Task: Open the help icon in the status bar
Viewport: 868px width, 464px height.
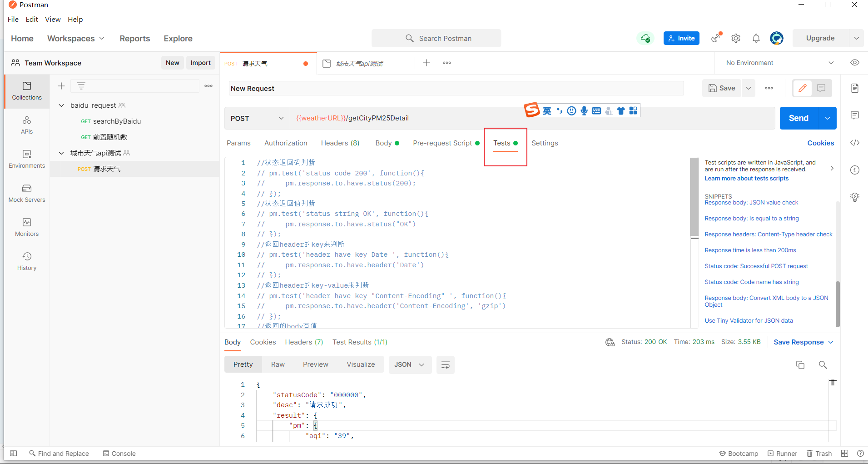Action: click(x=860, y=453)
